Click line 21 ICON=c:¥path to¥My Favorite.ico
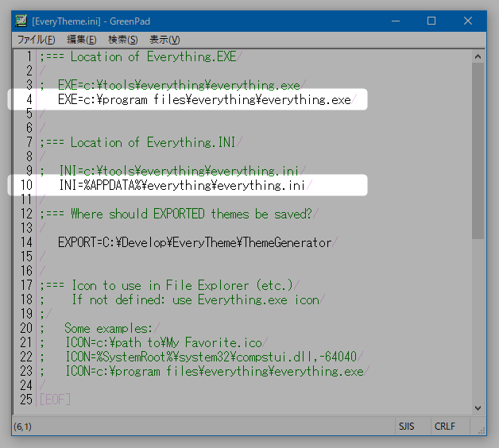The height and width of the screenshot is (448, 499). (x=150, y=342)
